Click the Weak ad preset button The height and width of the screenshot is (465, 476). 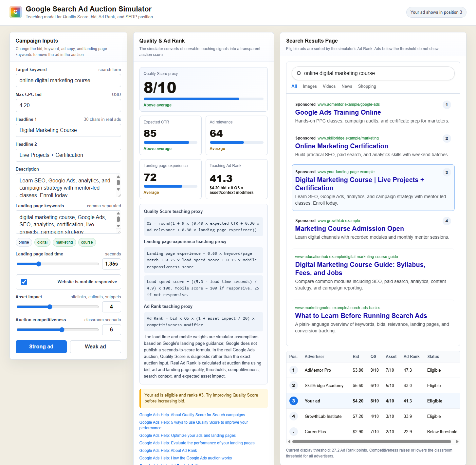(95, 347)
